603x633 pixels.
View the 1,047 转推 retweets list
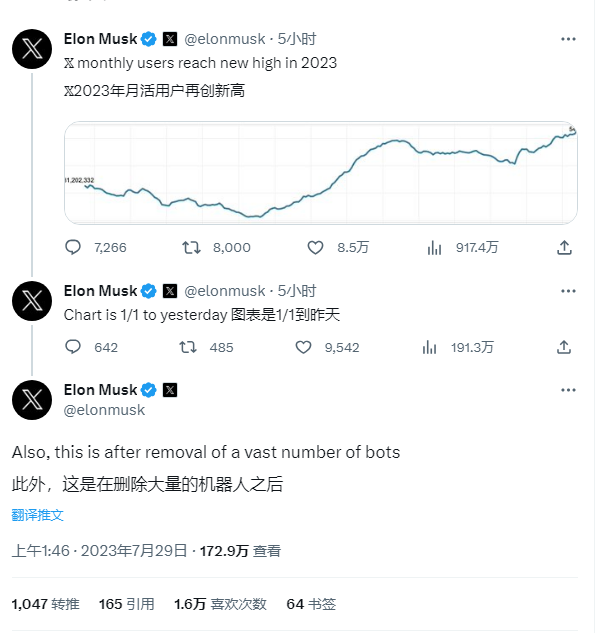tap(46, 604)
